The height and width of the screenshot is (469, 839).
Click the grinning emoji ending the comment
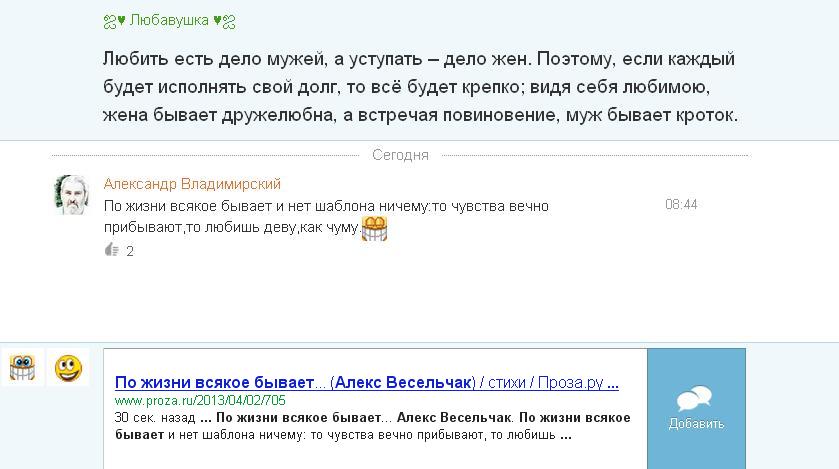tap(373, 229)
